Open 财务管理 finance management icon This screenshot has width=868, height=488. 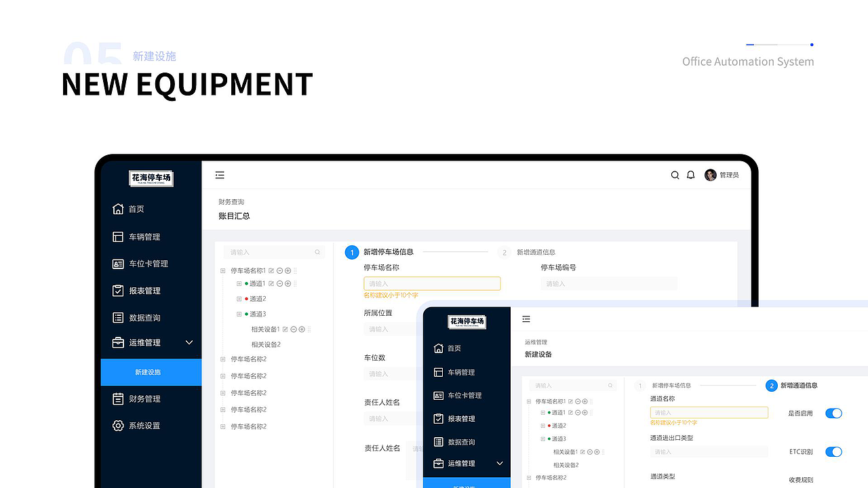117,399
